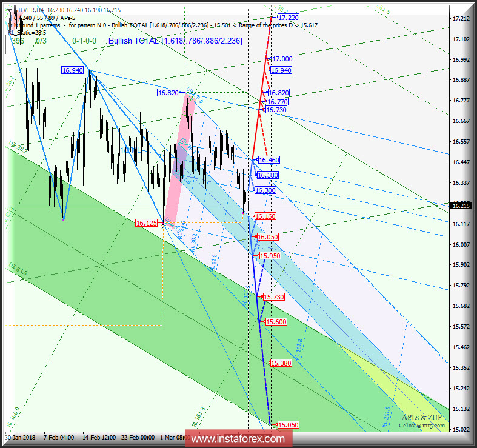Click the RL_Static=28.5 indicator text

[27, 33]
